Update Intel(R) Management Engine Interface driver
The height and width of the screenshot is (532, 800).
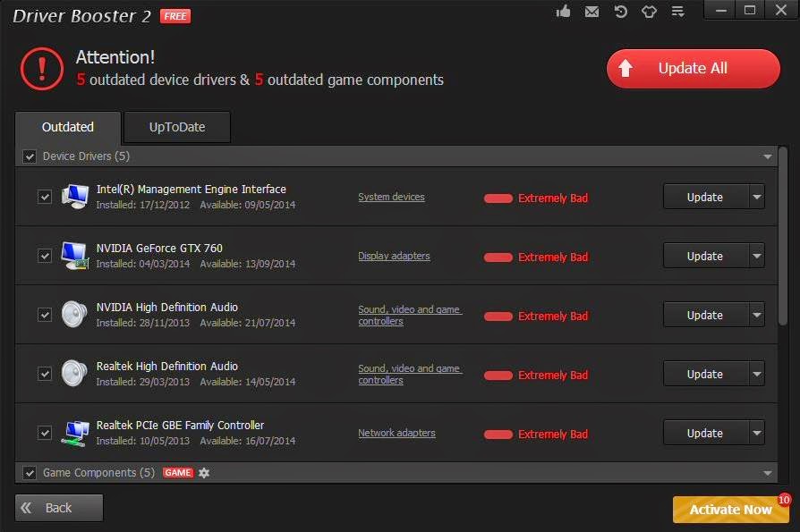pos(706,197)
